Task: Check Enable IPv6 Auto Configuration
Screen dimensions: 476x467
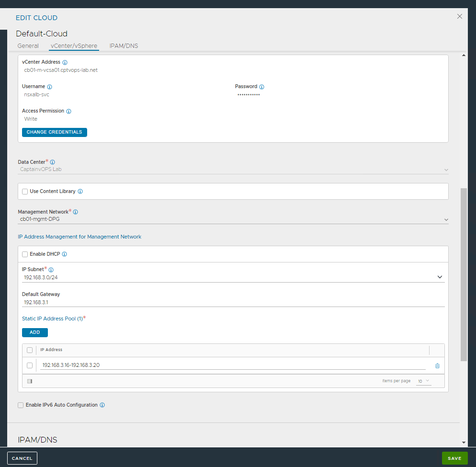Action: coord(21,405)
